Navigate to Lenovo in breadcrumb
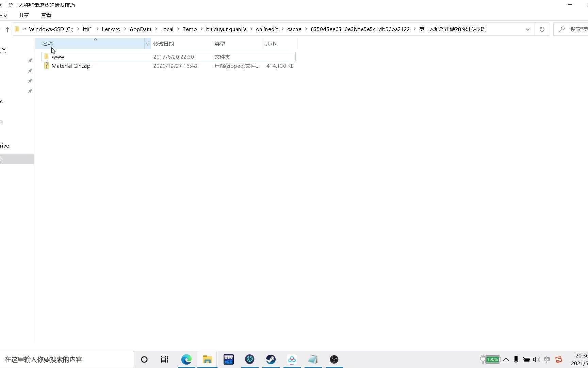The width and height of the screenshot is (588, 368). pos(111,29)
